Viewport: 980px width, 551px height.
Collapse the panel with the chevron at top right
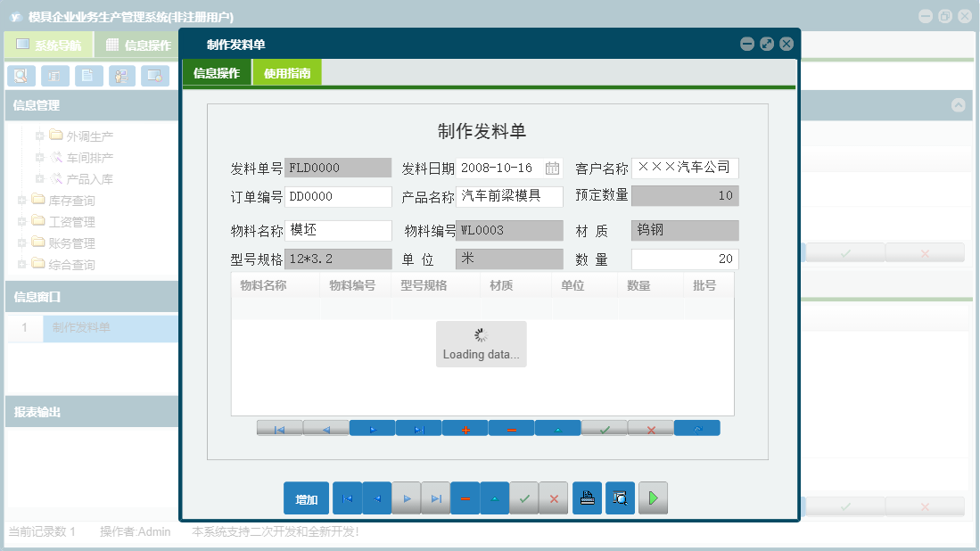tap(957, 105)
